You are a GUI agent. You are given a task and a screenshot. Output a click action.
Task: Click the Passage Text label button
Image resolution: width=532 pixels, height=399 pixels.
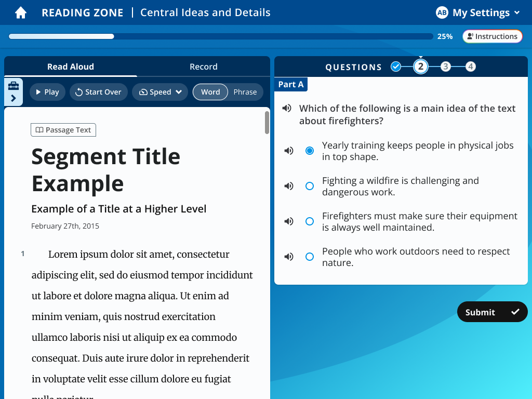pos(63,130)
